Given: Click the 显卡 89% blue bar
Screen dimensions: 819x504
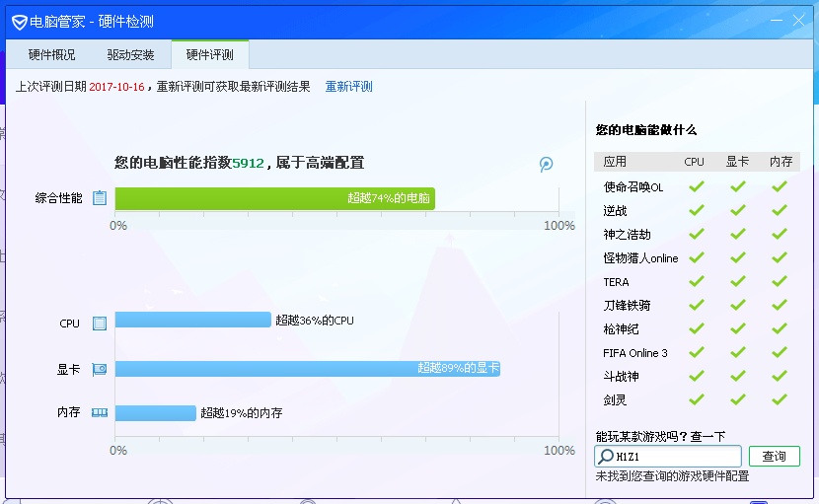Looking at the screenshot, I should 308,369.
